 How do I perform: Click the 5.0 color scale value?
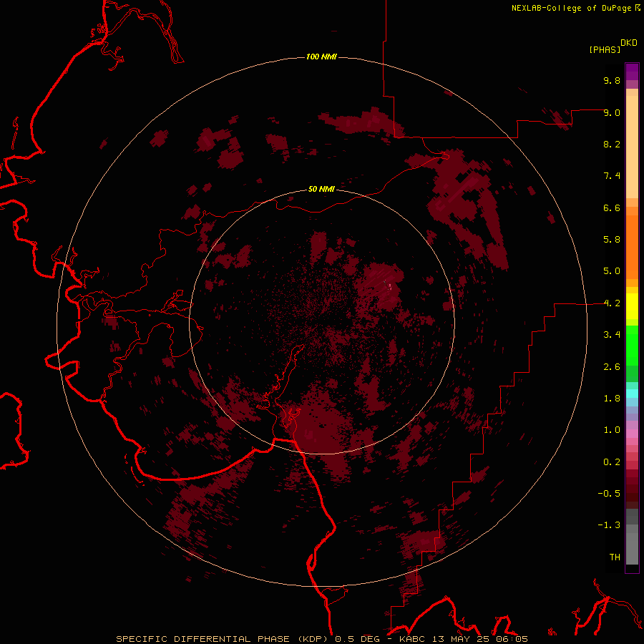(x=612, y=271)
